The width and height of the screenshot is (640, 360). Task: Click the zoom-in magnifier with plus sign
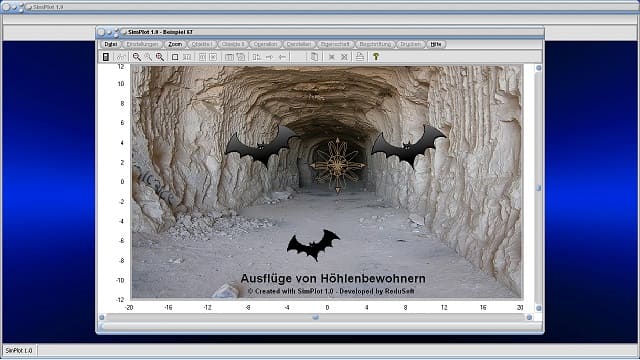[x=160, y=57]
